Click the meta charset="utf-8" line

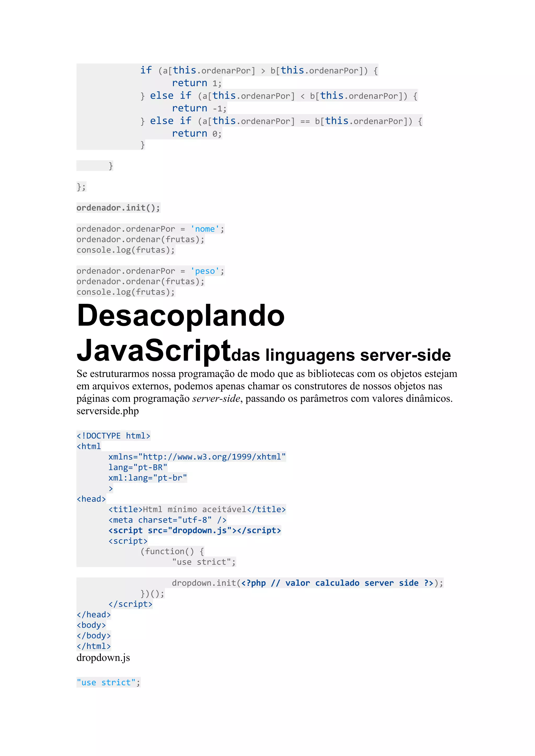point(167,520)
